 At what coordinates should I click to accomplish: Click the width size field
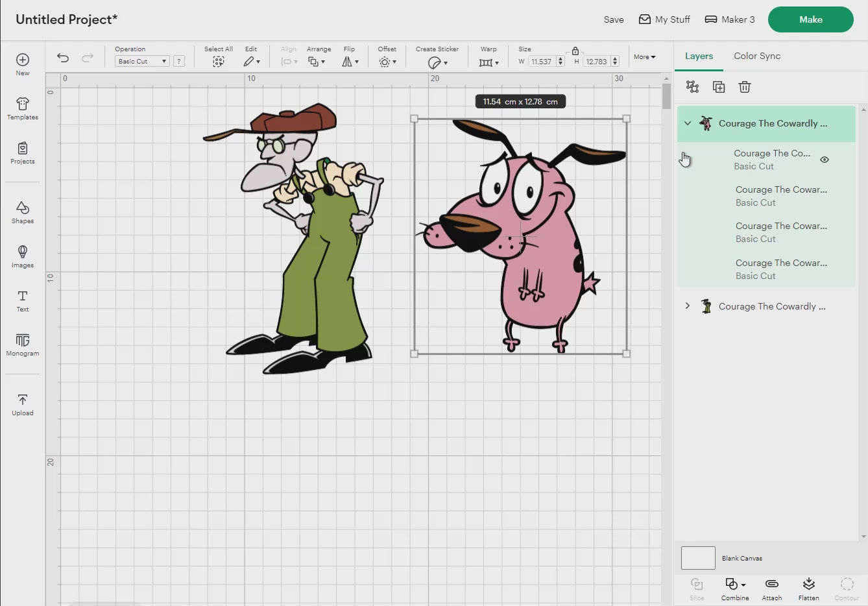542,62
